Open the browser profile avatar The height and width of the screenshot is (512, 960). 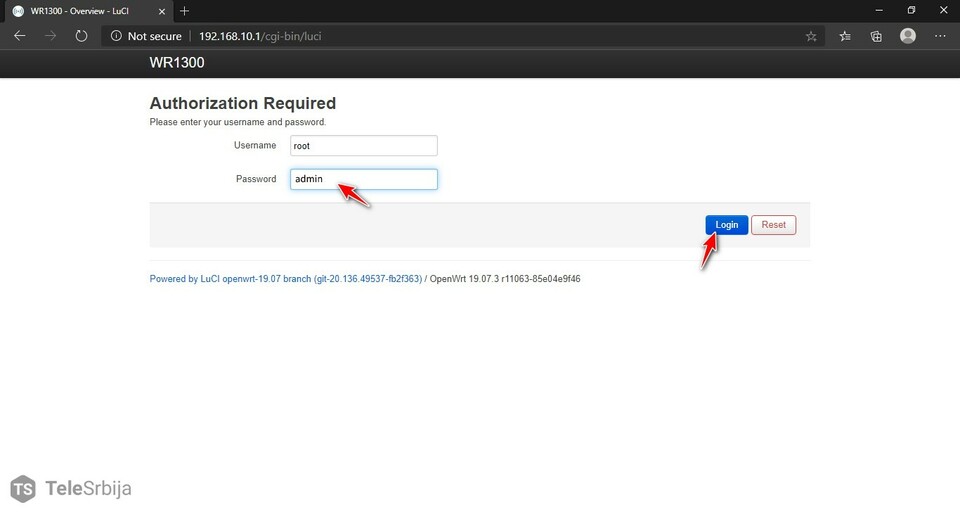click(908, 36)
